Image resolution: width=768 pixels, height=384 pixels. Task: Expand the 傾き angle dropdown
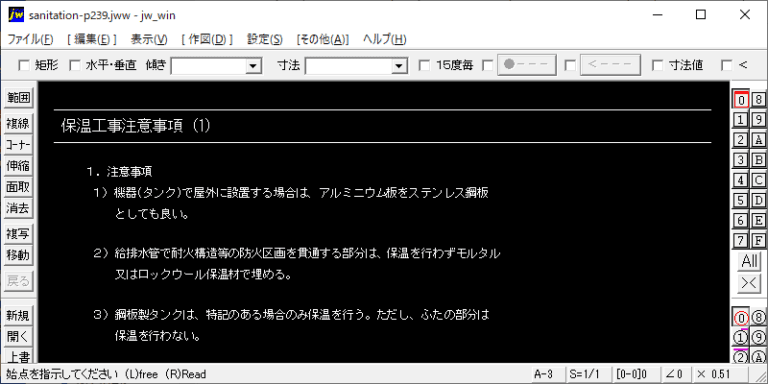(253, 66)
